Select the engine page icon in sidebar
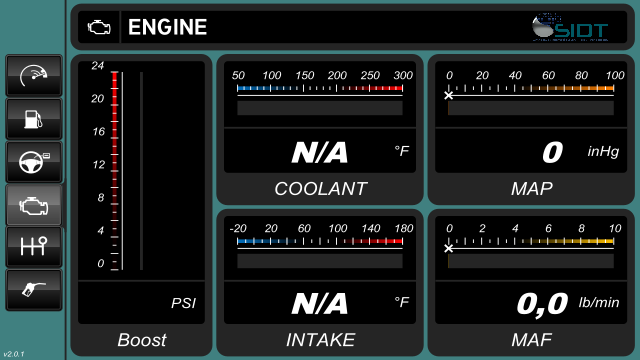 tap(33, 205)
